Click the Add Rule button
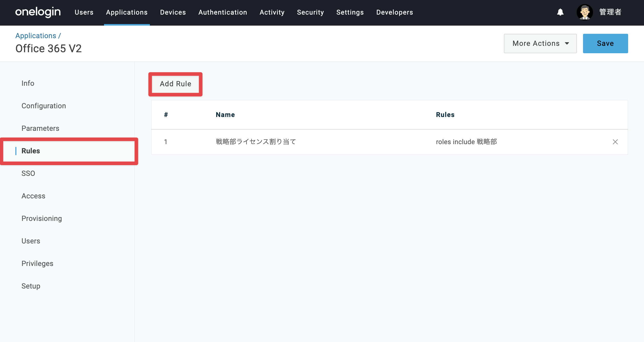This screenshot has width=644, height=342. tap(175, 84)
